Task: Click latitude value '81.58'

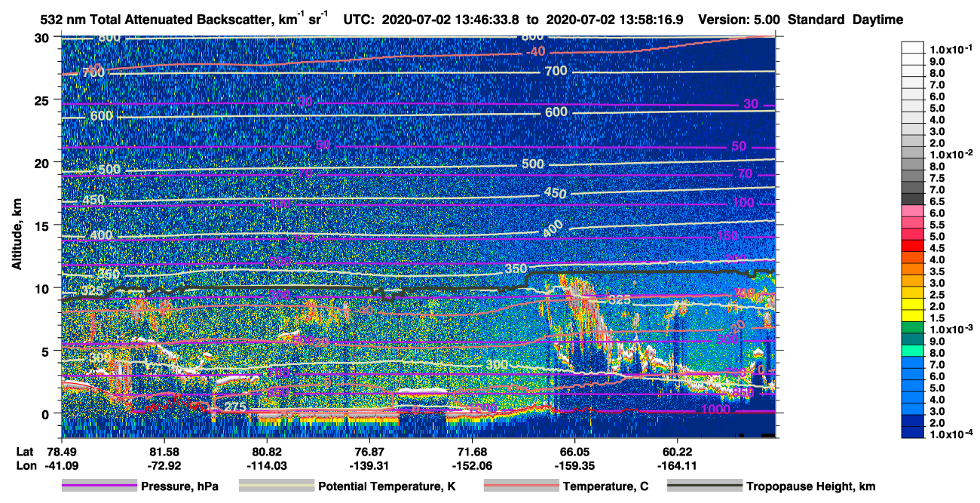Action: coord(164,451)
